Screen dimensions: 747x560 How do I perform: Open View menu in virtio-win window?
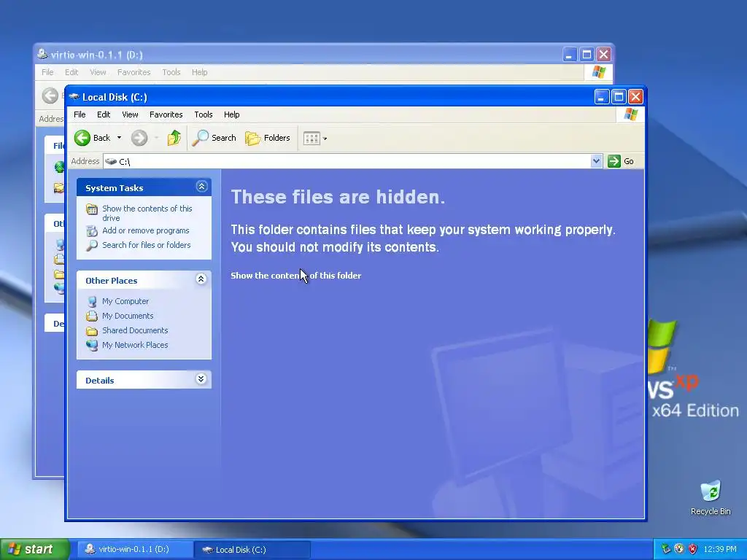(98, 72)
